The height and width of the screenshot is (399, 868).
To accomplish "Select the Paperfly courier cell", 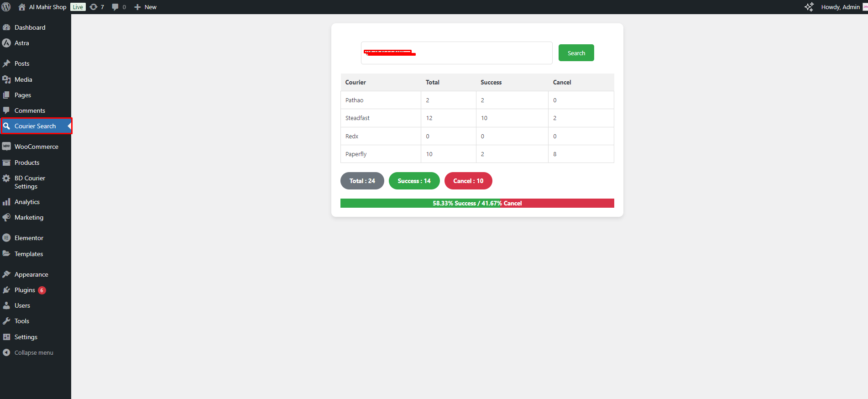I will 381,154.
